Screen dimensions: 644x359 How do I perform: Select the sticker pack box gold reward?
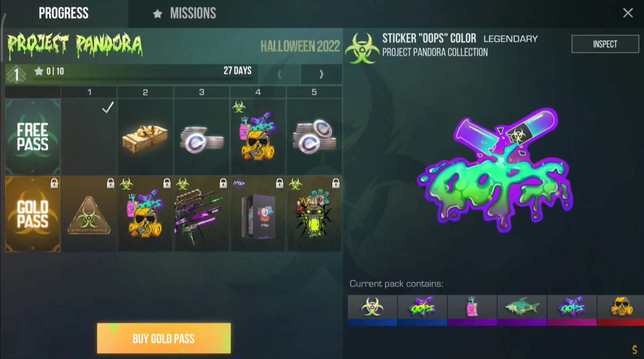258,214
